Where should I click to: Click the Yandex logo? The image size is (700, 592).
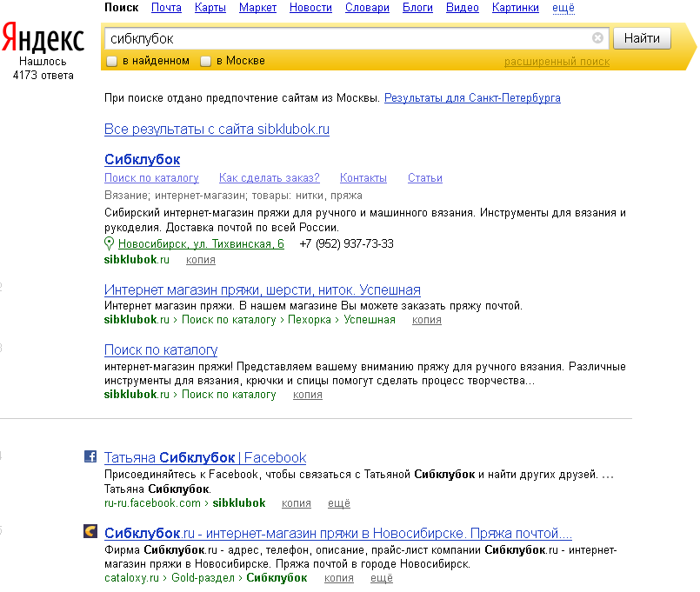point(43,38)
